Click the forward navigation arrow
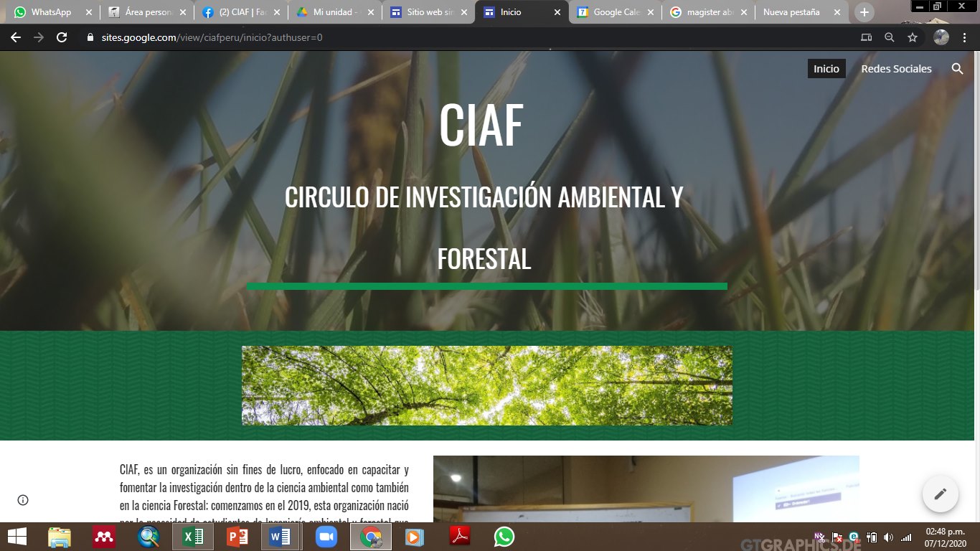The height and width of the screenshot is (551, 980). (39, 37)
